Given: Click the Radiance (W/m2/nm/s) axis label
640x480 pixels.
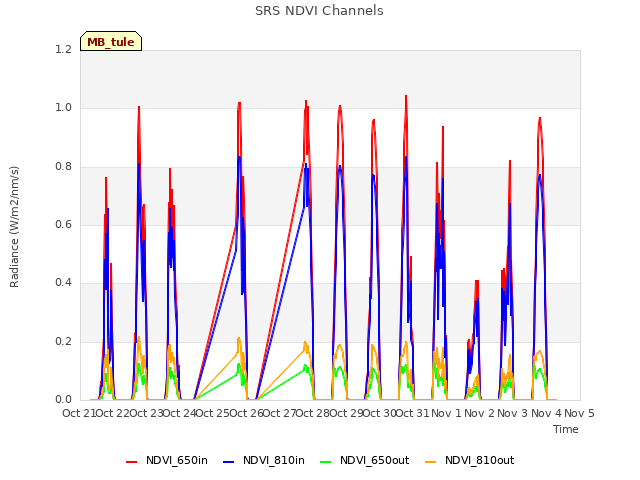Looking at the screenshot, I should coord(14,227).
